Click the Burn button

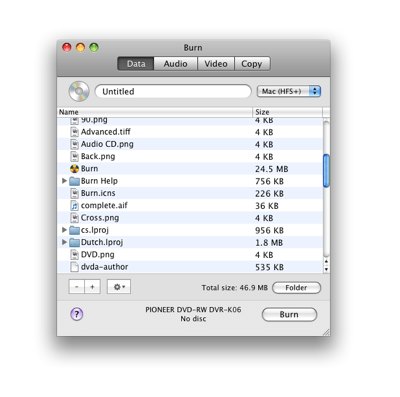tap(289, 314)
